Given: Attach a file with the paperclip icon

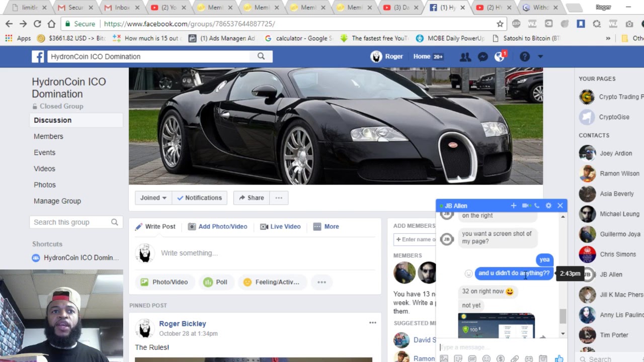Looking at the screenshot, I should click(514, 358).
